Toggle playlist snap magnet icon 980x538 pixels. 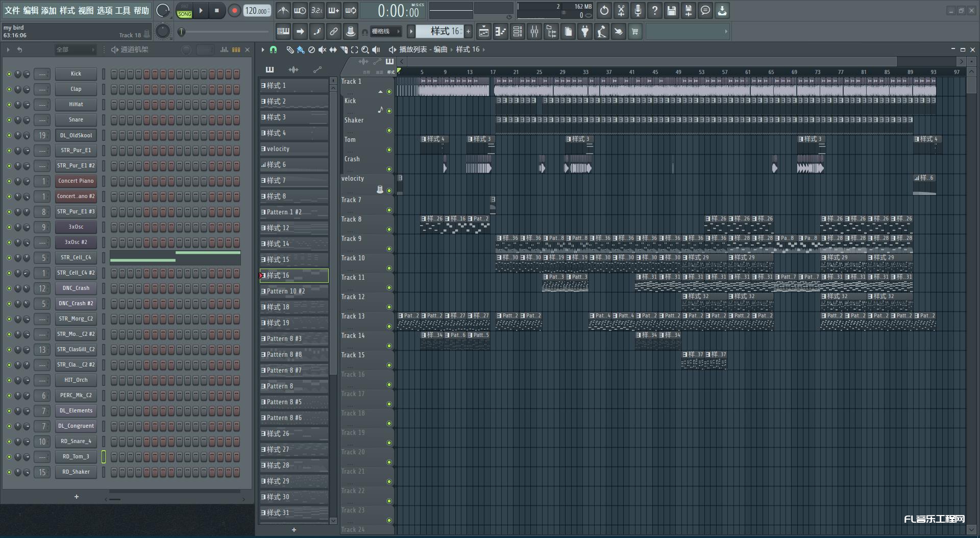click(274, 50)
